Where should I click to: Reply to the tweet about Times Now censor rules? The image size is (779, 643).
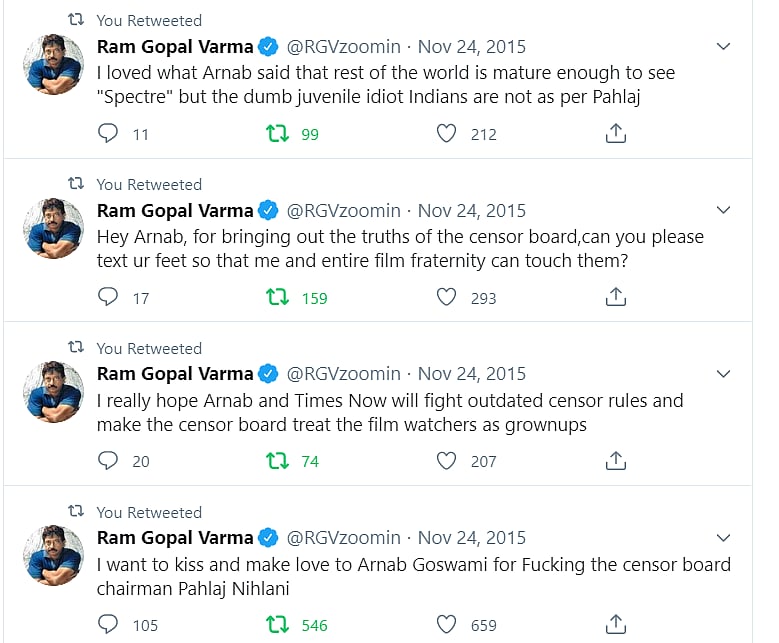pos(108,461)
